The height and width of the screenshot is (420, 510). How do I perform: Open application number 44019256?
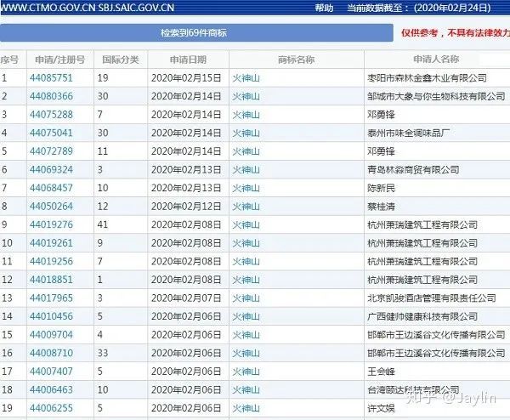click(51, 261)
